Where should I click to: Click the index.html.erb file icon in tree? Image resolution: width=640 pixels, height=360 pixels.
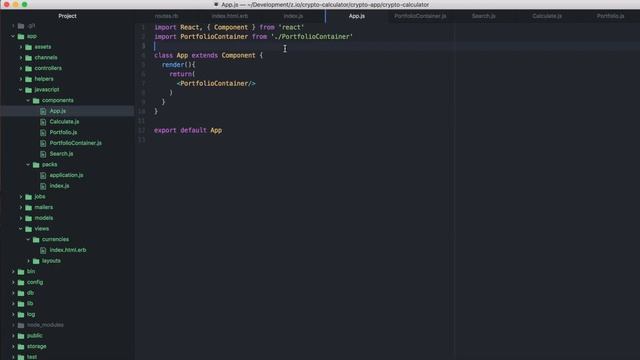43,250
